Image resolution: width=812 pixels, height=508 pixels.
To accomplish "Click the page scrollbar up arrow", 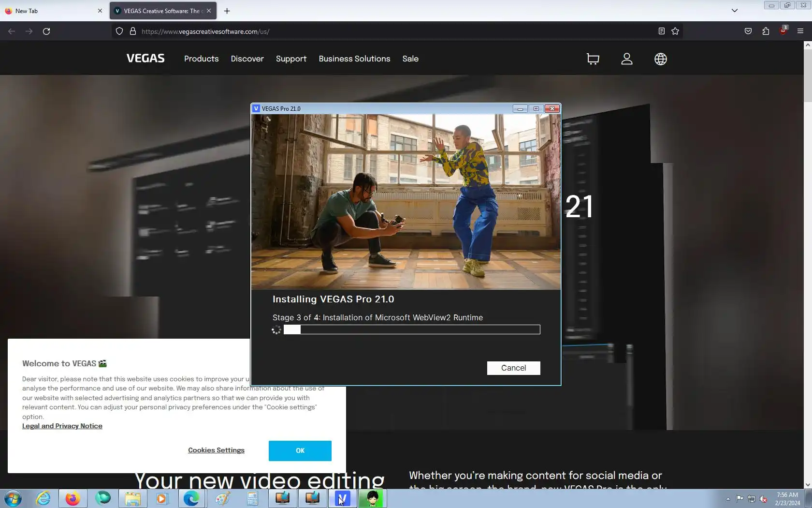I will click(x=808, y=45).
